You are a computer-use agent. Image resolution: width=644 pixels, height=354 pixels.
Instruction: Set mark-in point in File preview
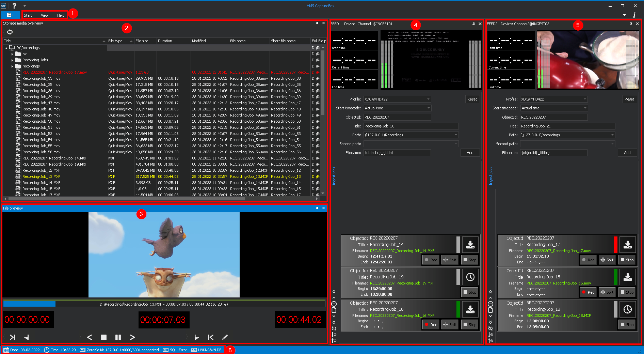coord(27,337)
